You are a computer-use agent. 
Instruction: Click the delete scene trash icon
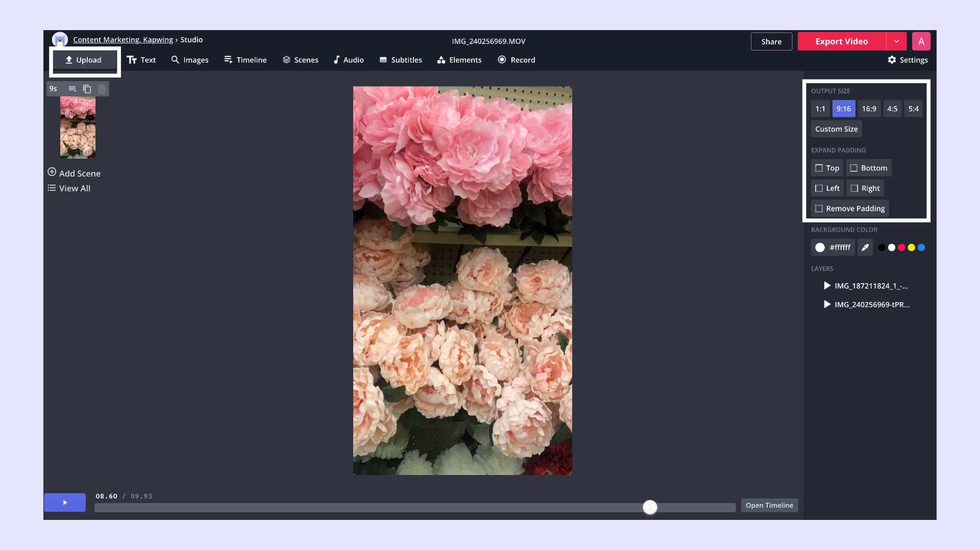pyautogui.click(x=102, y=89)
